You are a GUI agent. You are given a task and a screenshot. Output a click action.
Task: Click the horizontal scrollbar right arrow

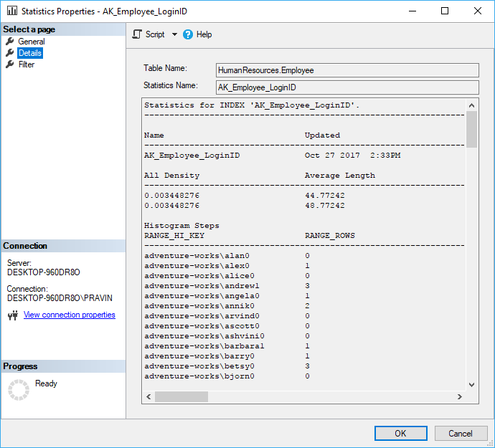460,397
